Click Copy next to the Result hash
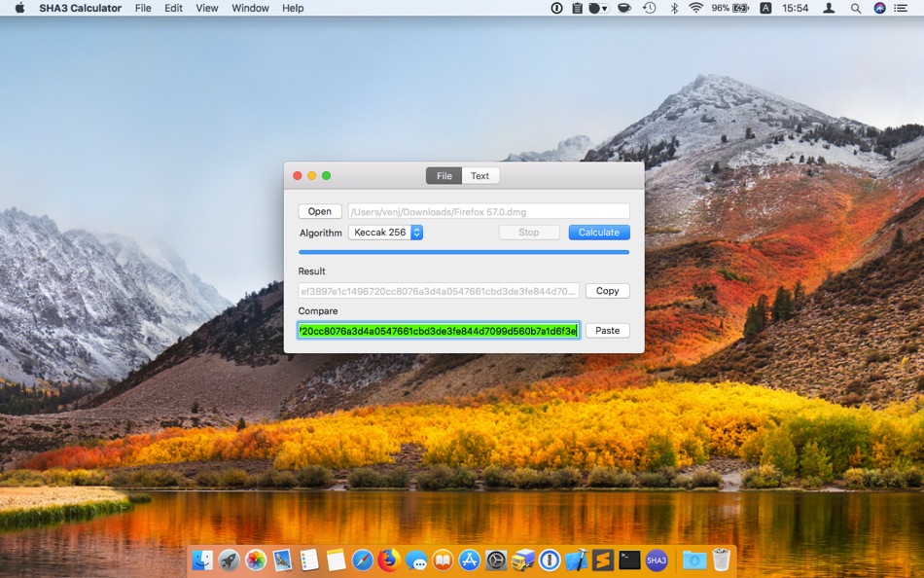 (x=607, y=291)
